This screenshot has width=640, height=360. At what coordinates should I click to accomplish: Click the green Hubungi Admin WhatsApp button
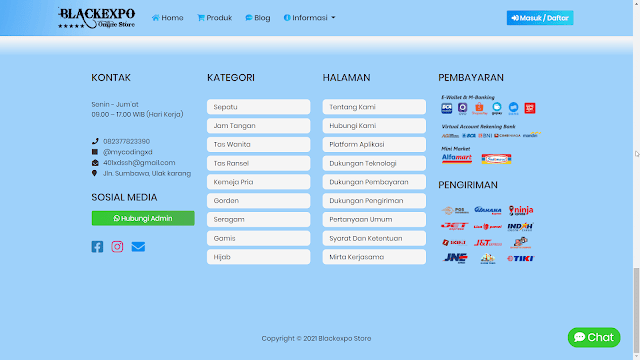[x=143, y=218]
